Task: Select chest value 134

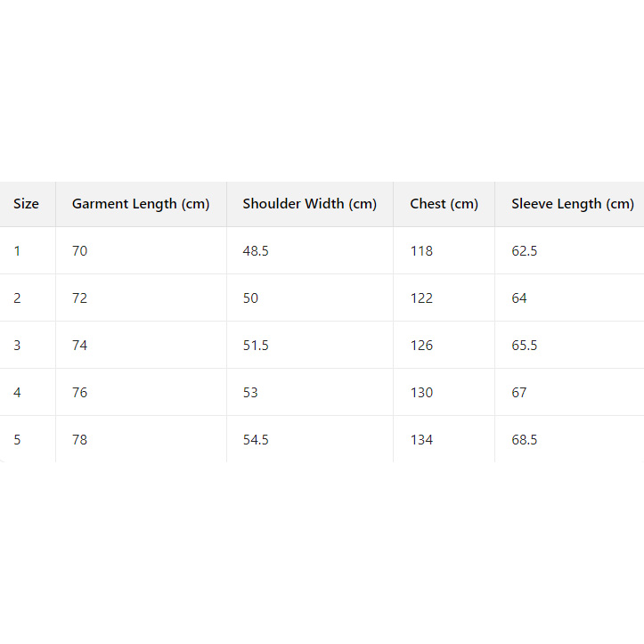Action: point(421,440)
